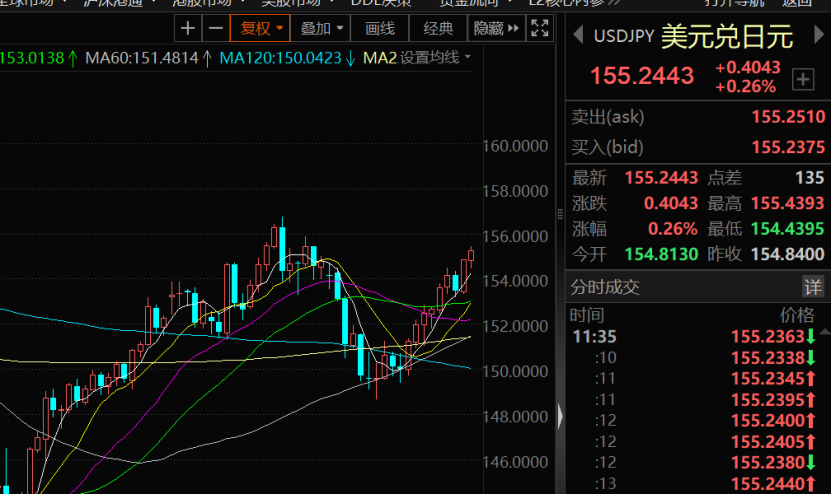The height and width of the screenshot is (495, 831).
Task: Open the 复权 dropdown
Action: pyautogui.click(x=260, y=29)
